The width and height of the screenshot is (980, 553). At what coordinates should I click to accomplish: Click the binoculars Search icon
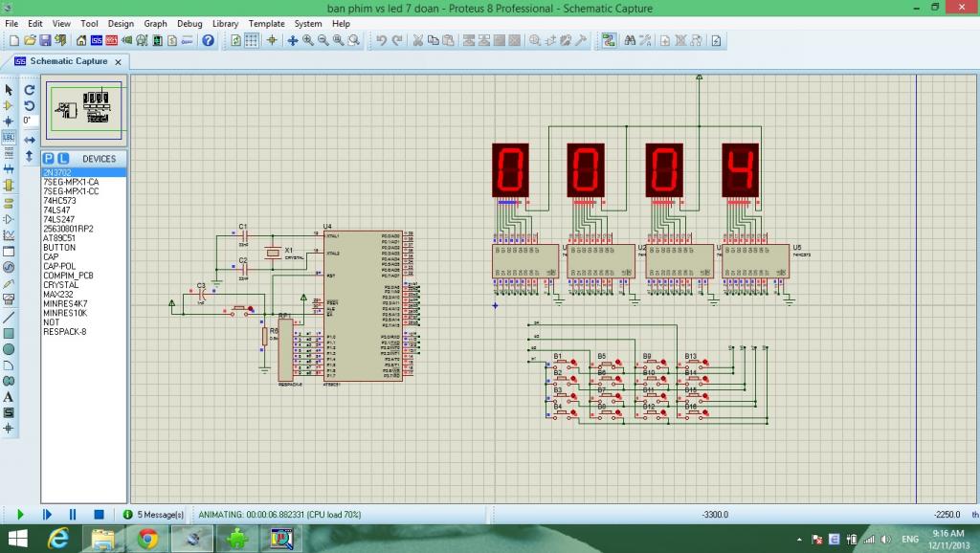coord(630,40)
